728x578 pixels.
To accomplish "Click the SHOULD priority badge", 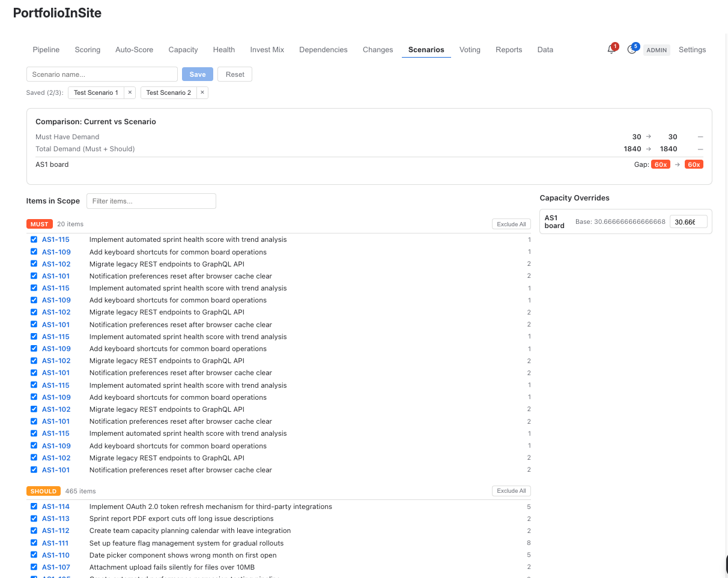I will pos(43,490).
